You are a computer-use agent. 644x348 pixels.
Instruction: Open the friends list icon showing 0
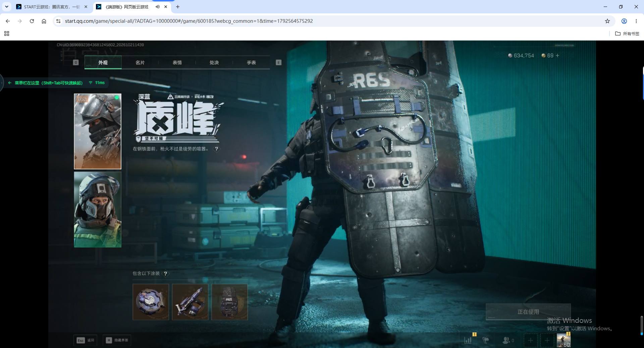(x=508, y=340)
